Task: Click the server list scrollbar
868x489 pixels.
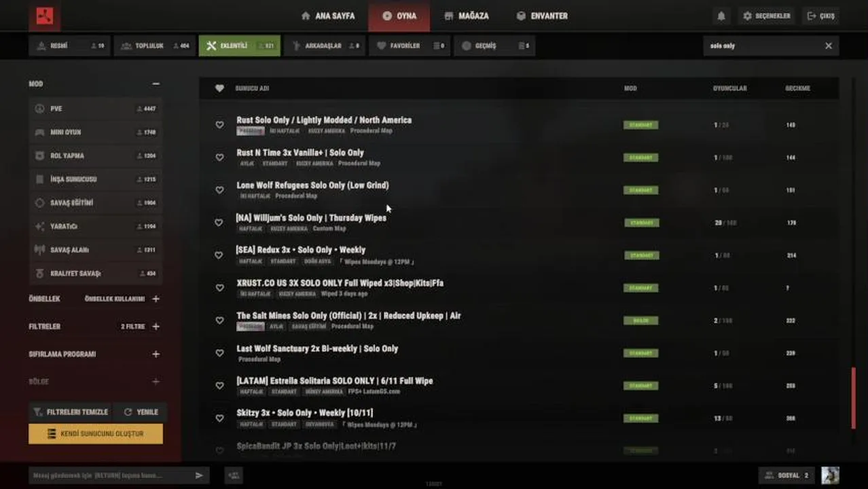Action: tap(854, 398)
